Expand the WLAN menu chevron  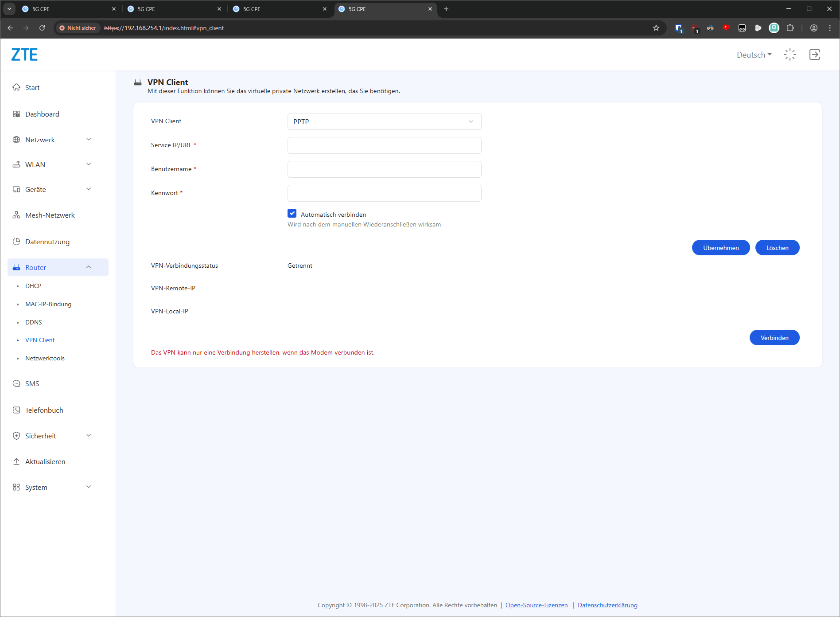pyautogui.click(x=89, y=164)
